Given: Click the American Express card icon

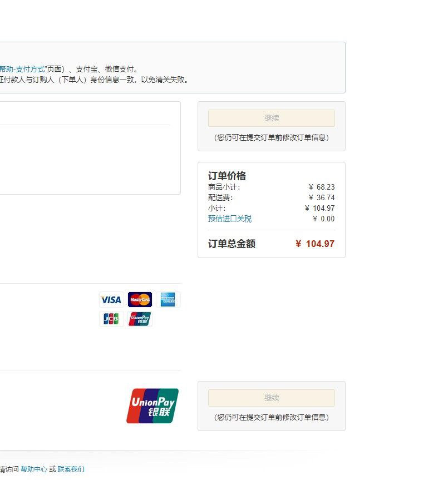Looking at the screenshot, I should (x=169, y=299).
